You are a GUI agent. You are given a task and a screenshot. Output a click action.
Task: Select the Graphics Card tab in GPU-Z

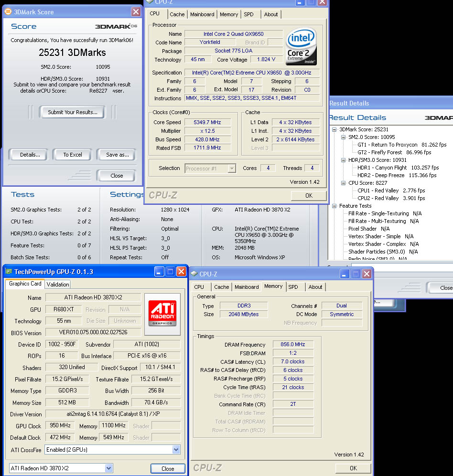[x=25, y=284]
